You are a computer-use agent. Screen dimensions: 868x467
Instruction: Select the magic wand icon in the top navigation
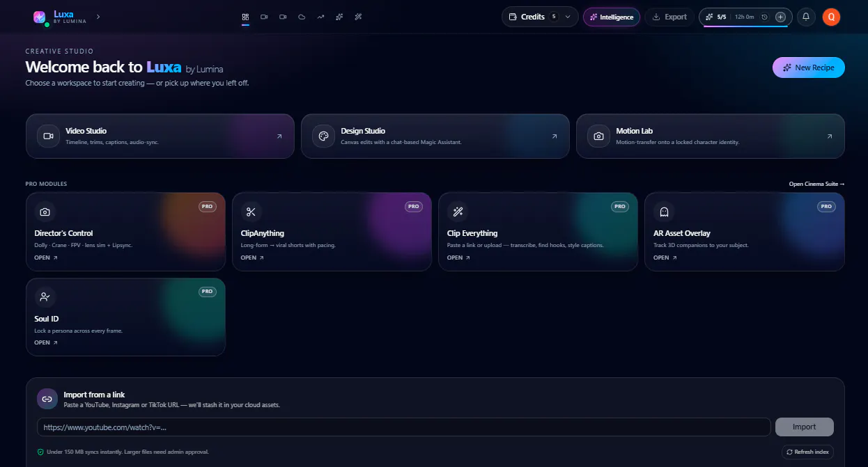[358, 17]
